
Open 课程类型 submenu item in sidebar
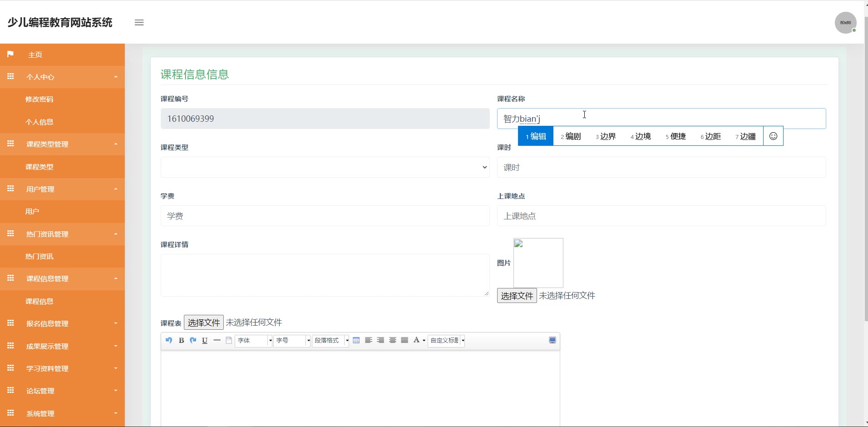tap(62, 167)
